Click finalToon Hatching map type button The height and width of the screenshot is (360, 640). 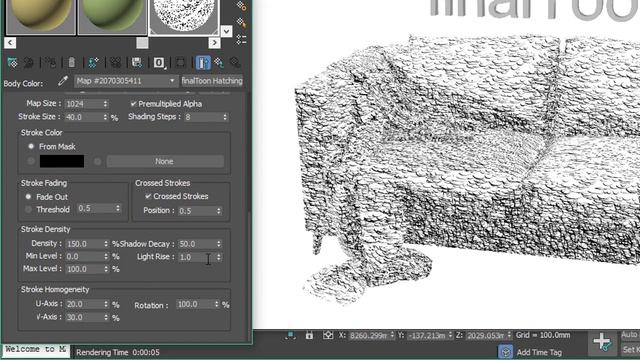[212, 81]
